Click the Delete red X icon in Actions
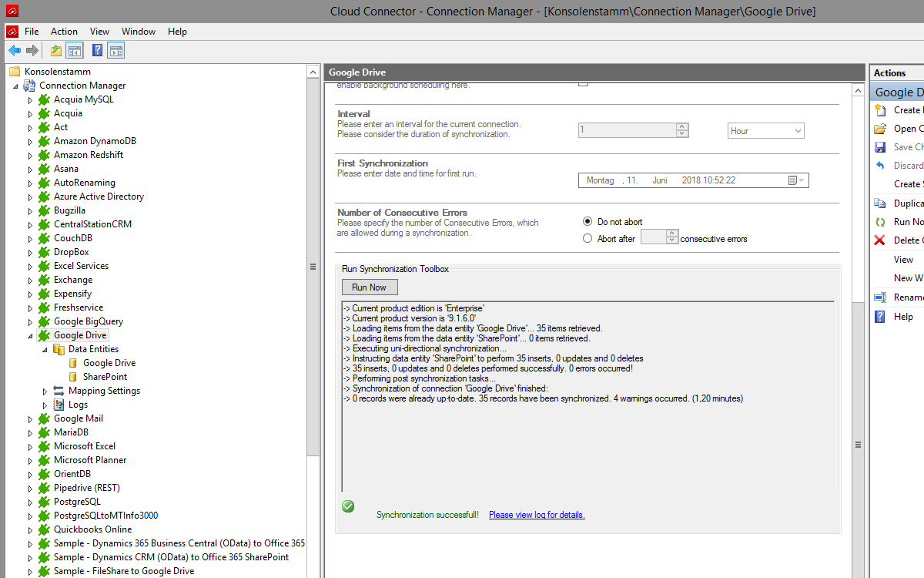The height and width of the screenshot is (578, 924). [880, 240]
